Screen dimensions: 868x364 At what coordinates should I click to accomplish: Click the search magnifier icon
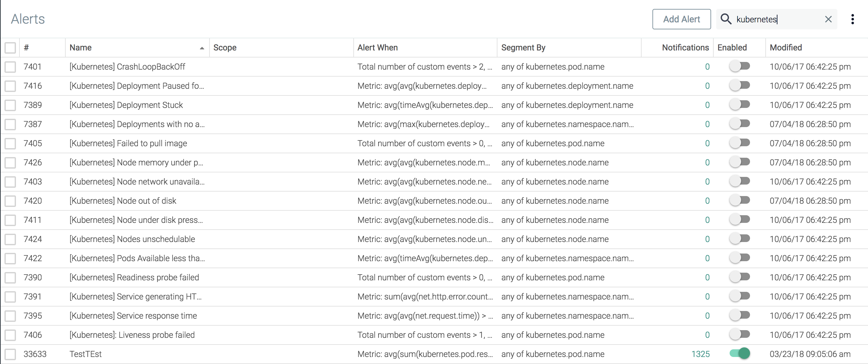click(x=726, y=19)
